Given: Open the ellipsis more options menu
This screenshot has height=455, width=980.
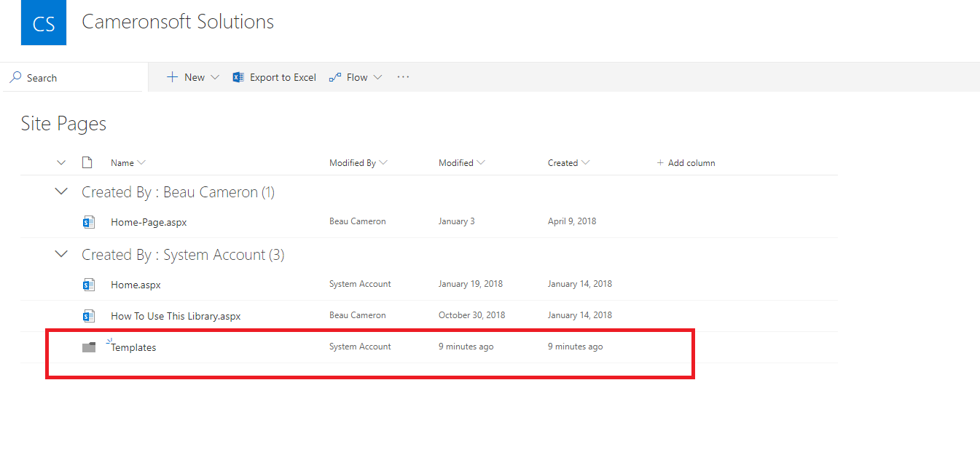Looking at the screenshot, I should 403,77.
